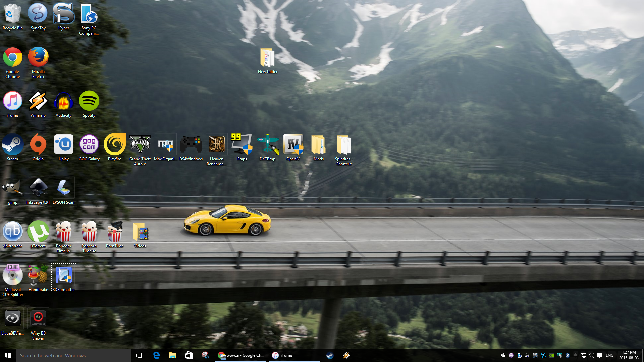Select the LivueBBViewer desktop icon
Viewport: 644px width, 362px height.
tap(13, 322)
